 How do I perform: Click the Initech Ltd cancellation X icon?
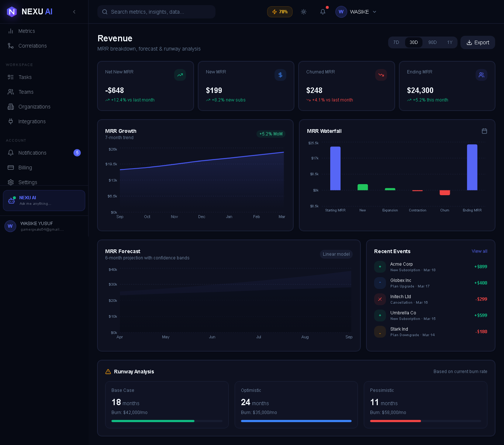[380, 299]
